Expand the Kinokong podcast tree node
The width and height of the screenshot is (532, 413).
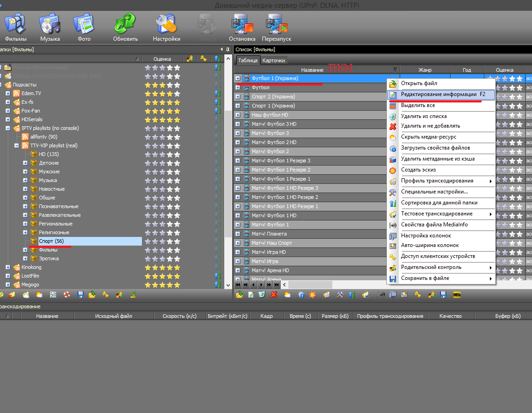point(8,268)
